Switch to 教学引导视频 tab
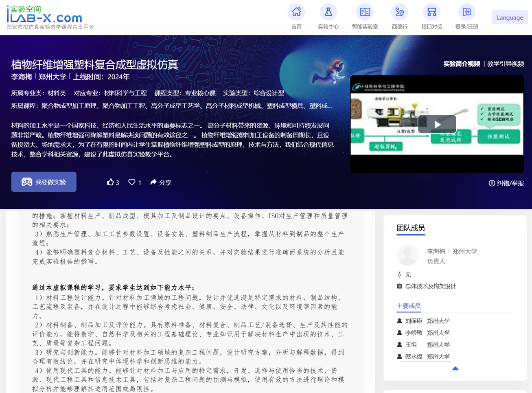Screen dimensions: 532x393 click(x=506, y=64)
